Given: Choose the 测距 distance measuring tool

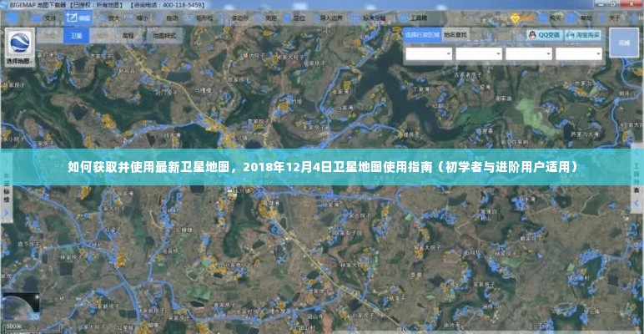Looking at the screenshot, I should coord(266,18).
